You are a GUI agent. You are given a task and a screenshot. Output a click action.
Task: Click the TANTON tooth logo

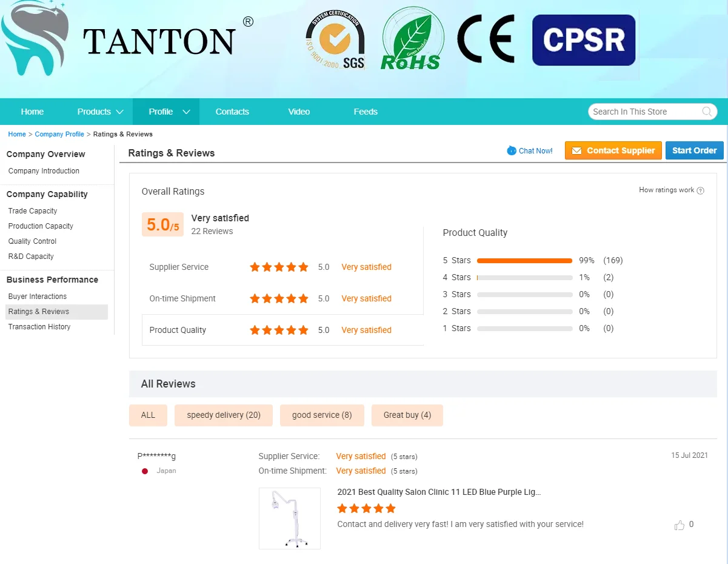click(x=35, y=38)
